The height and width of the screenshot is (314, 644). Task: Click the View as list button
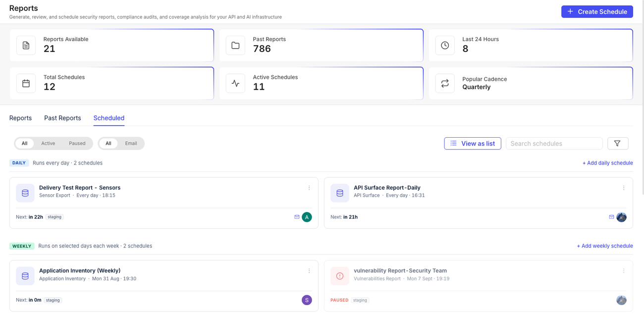point(473,143)
